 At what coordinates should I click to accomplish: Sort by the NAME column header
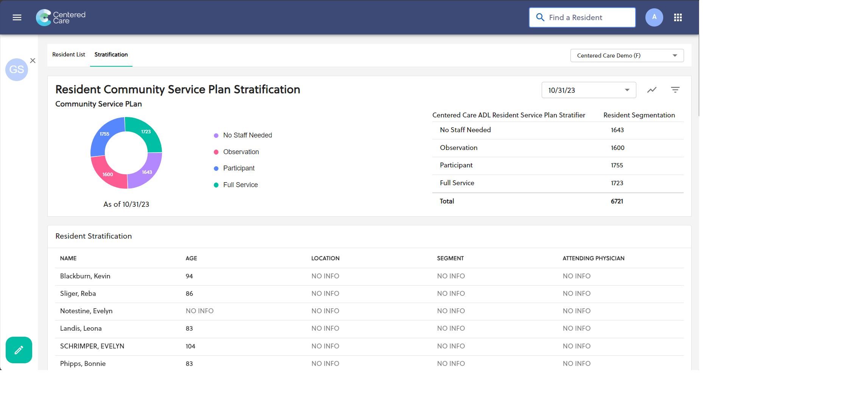68,258
